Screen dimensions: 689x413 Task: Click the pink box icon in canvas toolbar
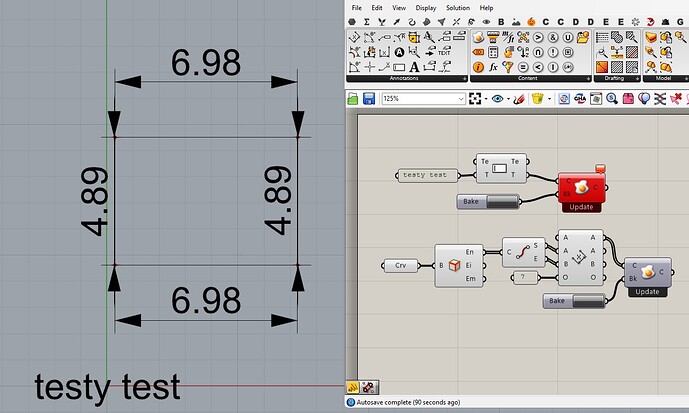(628, 98)
